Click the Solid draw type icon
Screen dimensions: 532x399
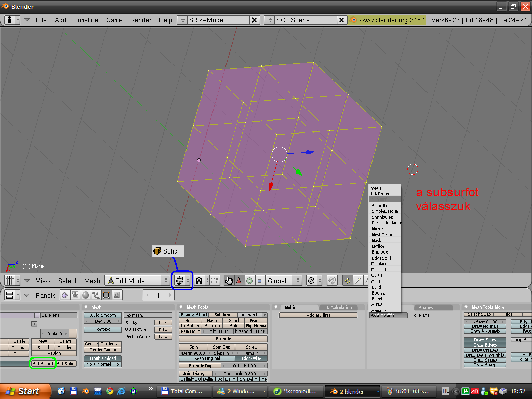[x=179, y=281]
